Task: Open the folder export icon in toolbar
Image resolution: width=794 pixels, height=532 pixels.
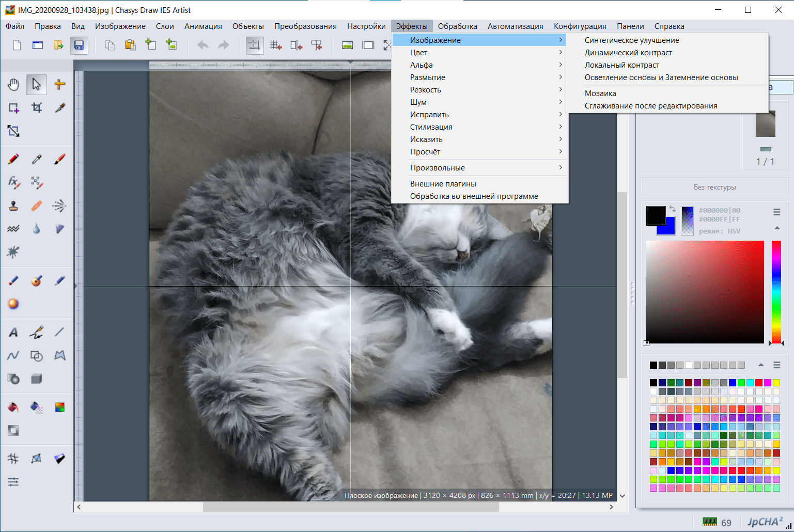Action: [58, 45]
